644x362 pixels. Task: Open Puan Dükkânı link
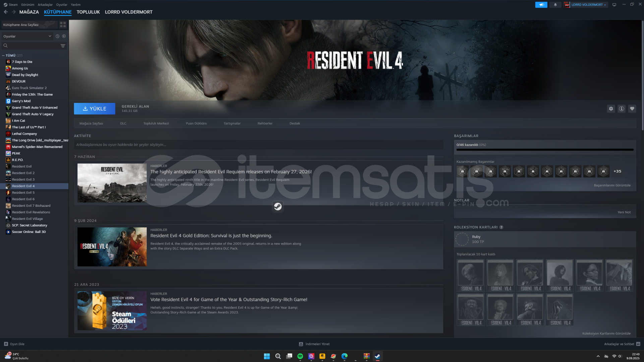pos(196,123)
